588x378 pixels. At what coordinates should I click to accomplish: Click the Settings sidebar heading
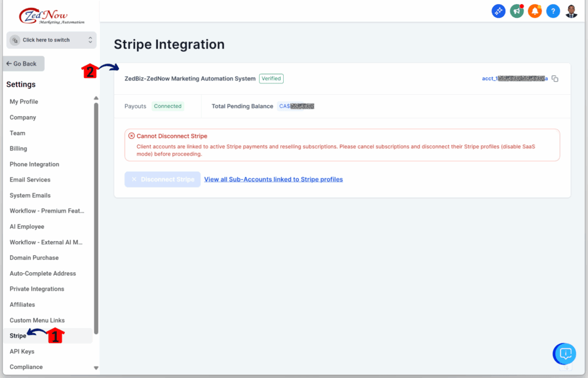coord(21,84)
